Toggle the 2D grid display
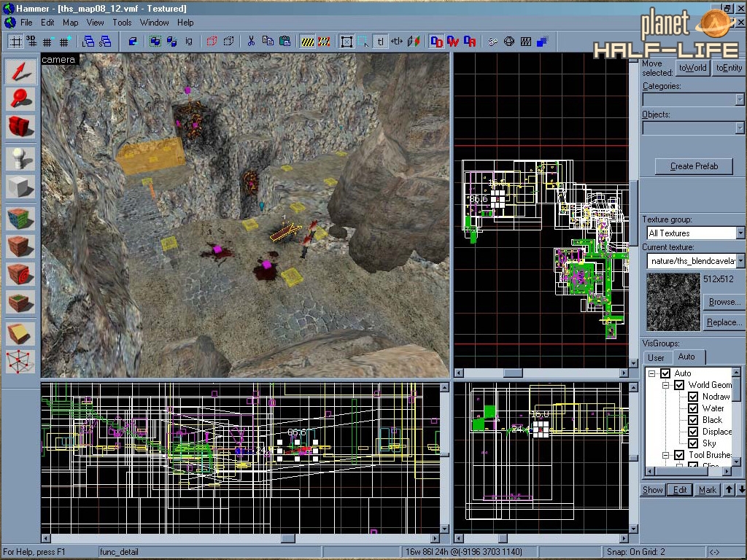This screenshot has height=560, width=747. coord(15,42)
